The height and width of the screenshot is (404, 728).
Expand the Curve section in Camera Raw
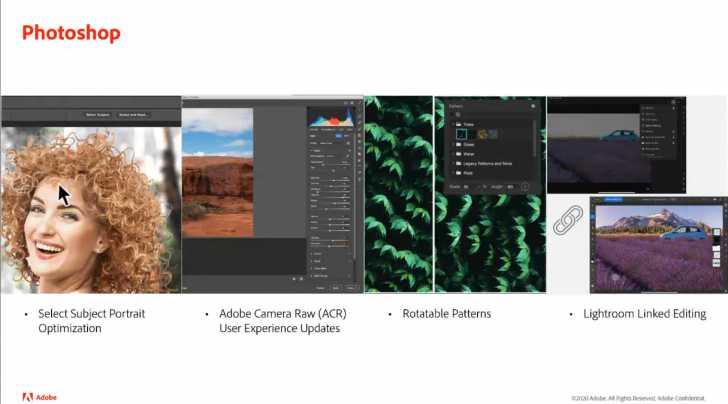(x=312, y=254)
